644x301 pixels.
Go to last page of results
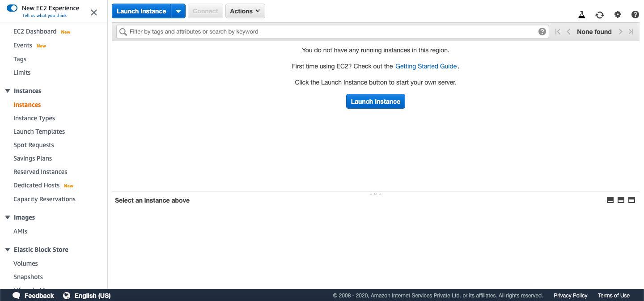pyautogui.click(x=631, y=32)
